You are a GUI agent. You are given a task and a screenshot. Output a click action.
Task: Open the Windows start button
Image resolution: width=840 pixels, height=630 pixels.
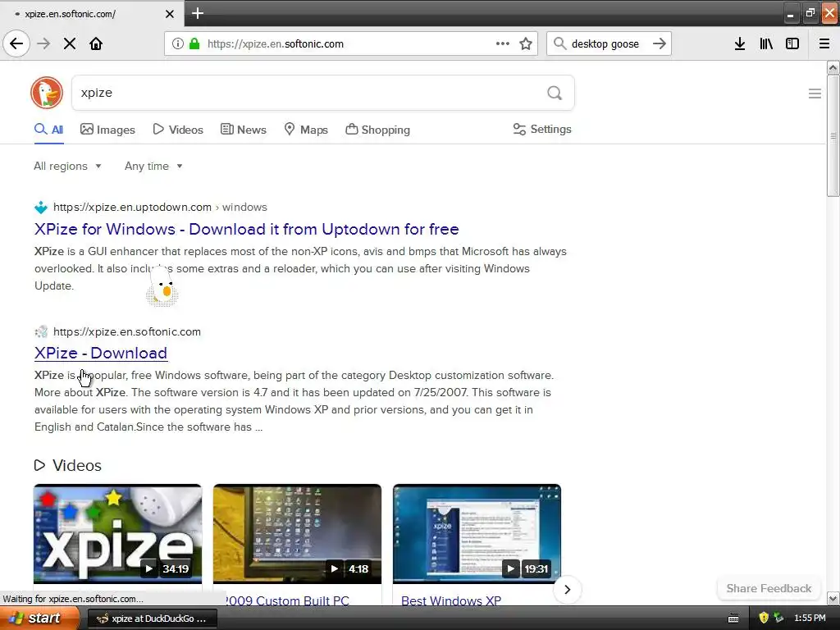coord(39,618)
